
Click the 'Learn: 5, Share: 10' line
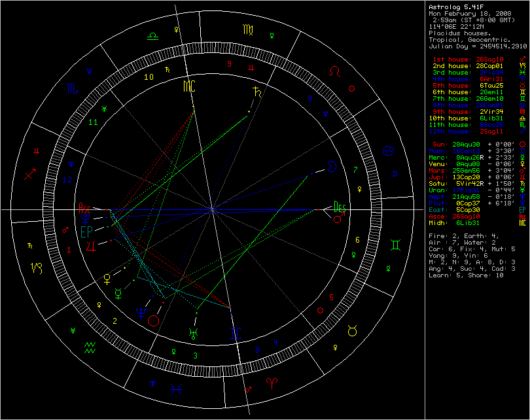point(466,275)
